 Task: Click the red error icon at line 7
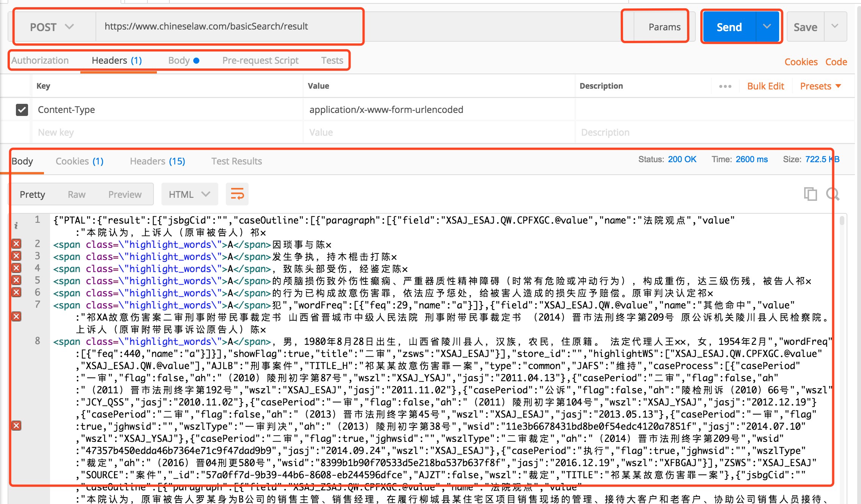pos(16,316)
